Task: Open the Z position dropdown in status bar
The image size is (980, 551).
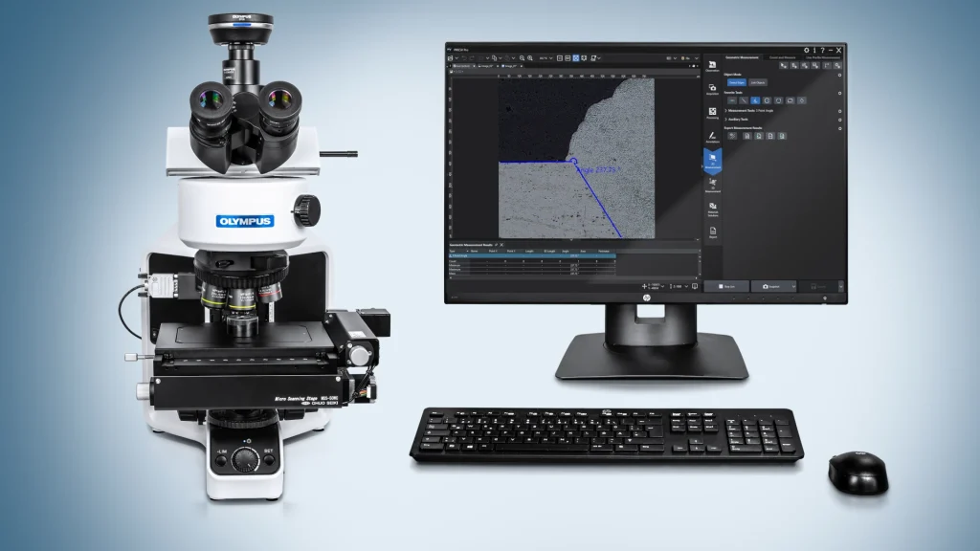Action: (686, 286)
